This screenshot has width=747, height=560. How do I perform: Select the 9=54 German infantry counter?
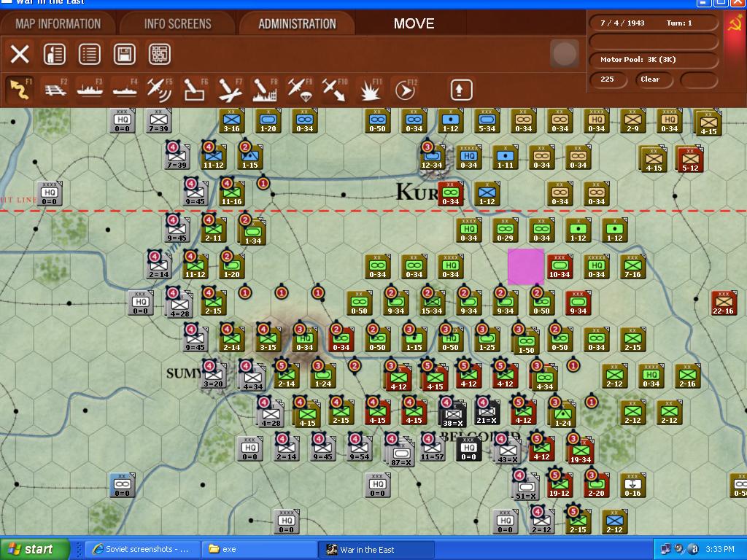point(360,448)
